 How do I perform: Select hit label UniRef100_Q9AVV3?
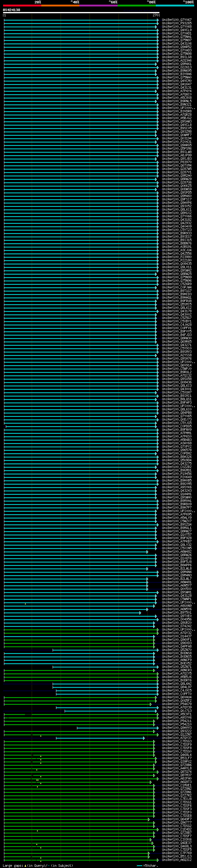pyautogui.click(x=176, y=728)
